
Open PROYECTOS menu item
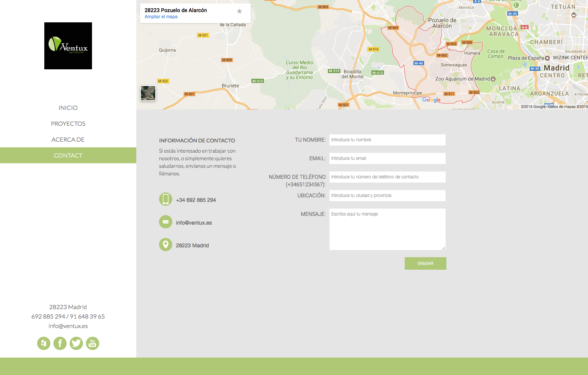click(68, 124)
